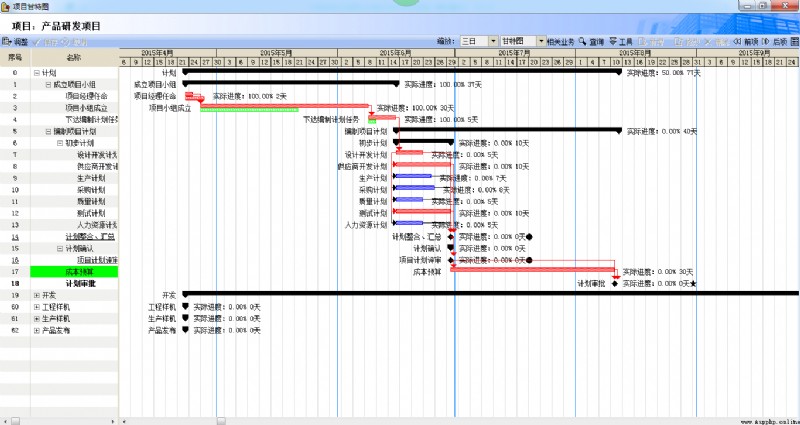Click the 实际进度: 50.00% 77天 label

(663, 73)
